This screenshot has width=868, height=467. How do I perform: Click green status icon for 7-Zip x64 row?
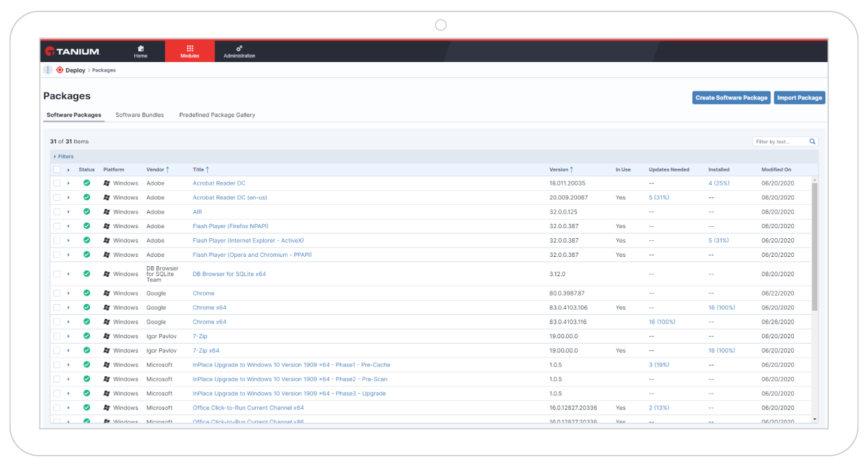[x=87, y=350]
